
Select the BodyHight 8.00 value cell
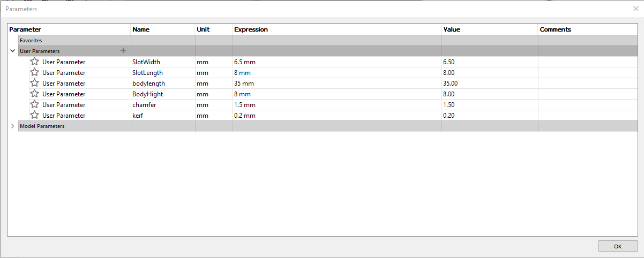[490, 94]
